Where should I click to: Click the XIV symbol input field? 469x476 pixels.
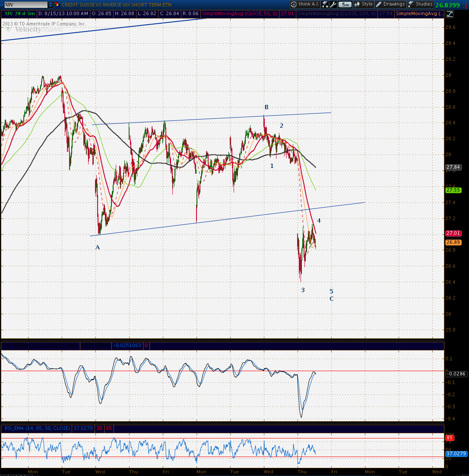coord(25,5)
